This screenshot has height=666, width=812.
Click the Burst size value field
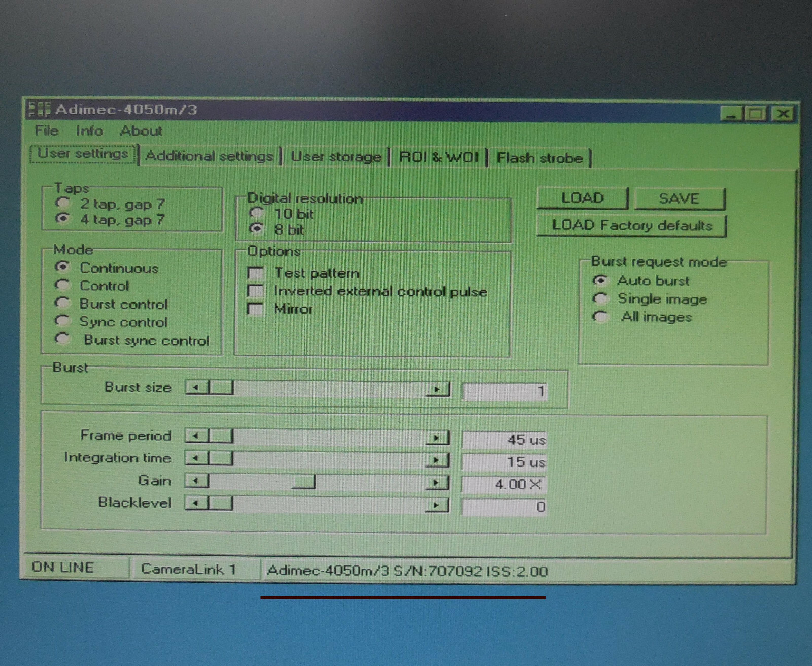[x=504, y=391]
